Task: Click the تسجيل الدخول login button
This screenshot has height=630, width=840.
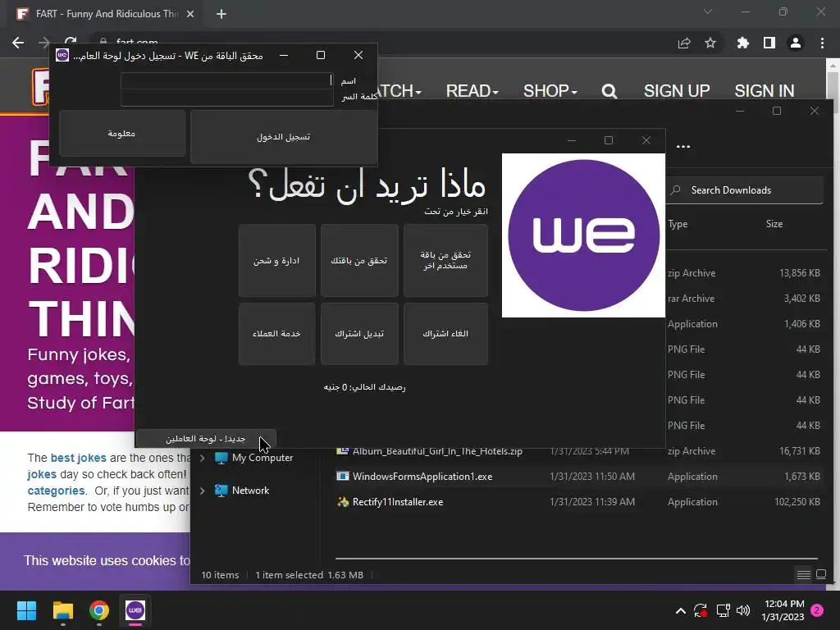Action: 283,137
